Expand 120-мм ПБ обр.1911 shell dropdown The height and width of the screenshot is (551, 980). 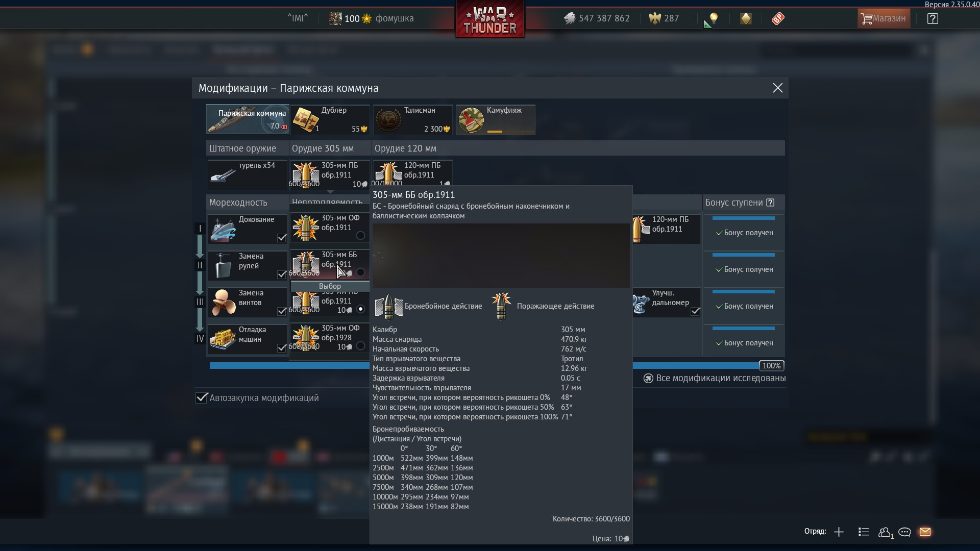pyautogui.click(x=412, y=173)
